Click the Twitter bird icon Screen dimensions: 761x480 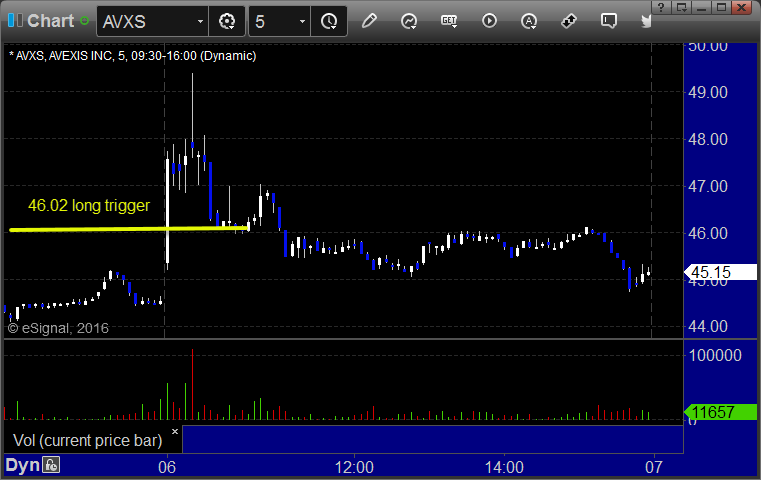[646, 21]
